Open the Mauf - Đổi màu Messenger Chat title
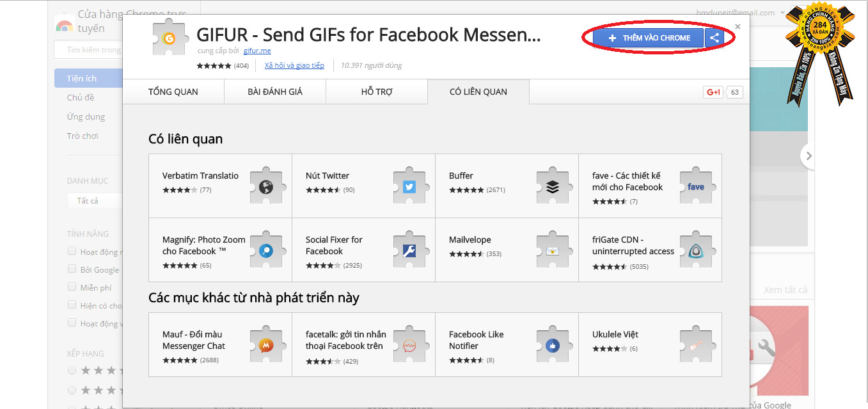Viewport: 868px width, 409px height. 194,340
